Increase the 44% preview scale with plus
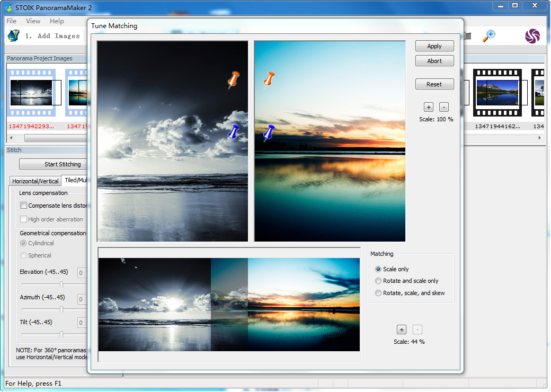The width and height of the screenshot is (551, 392). pyautogui.click(x=401, y=329)
